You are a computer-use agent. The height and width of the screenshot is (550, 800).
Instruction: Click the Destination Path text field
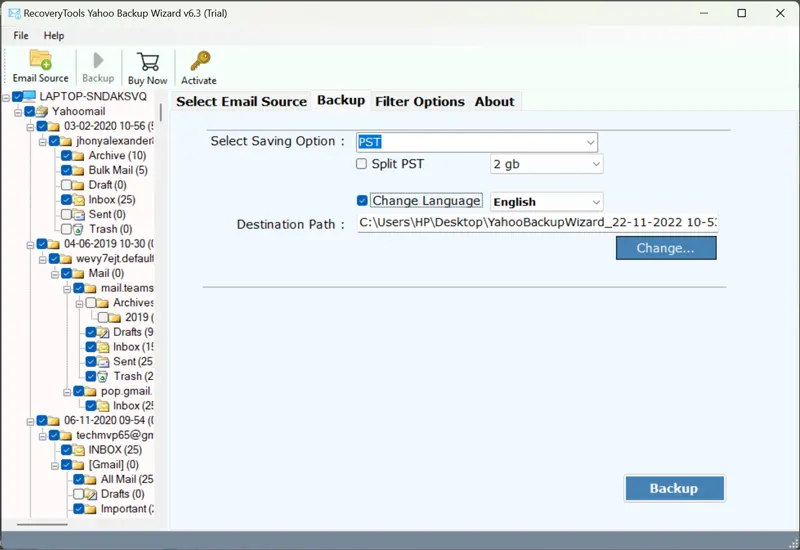(x=537, y=224)
